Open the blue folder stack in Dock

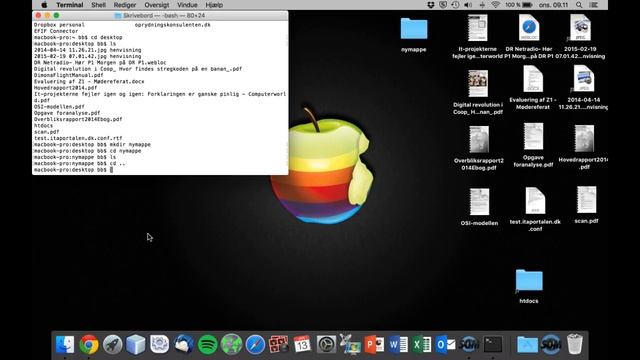pyautogui.click(x=527, y=344)
